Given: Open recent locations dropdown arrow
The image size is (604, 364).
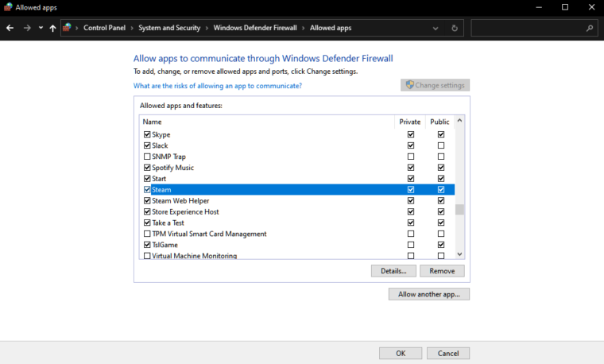Looking at the screenshot, I should pos(41,28).
